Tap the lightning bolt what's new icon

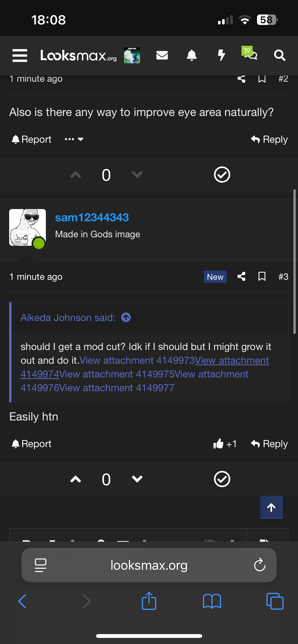221,55
